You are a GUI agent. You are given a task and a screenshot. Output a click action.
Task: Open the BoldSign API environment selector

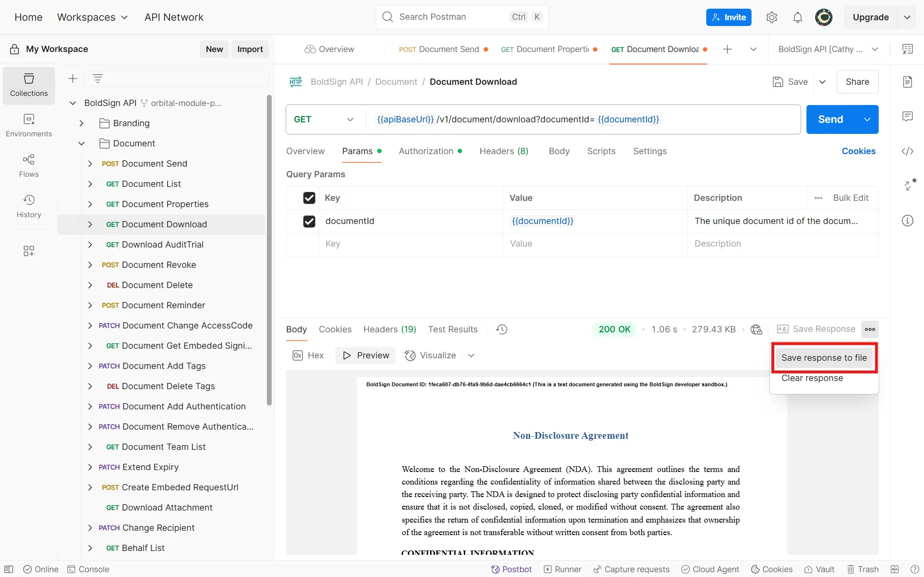[828, 49]
